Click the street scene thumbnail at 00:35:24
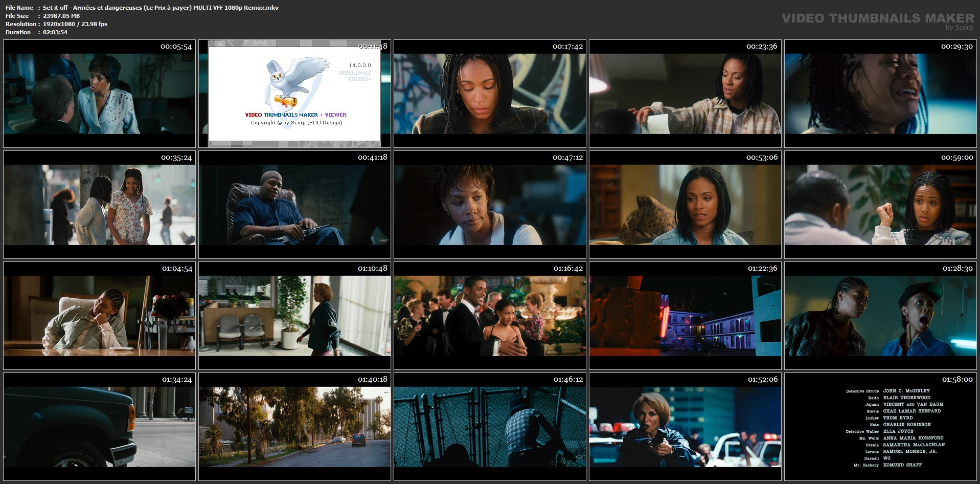Screen dimensions: 980x484 coord(99,205)
